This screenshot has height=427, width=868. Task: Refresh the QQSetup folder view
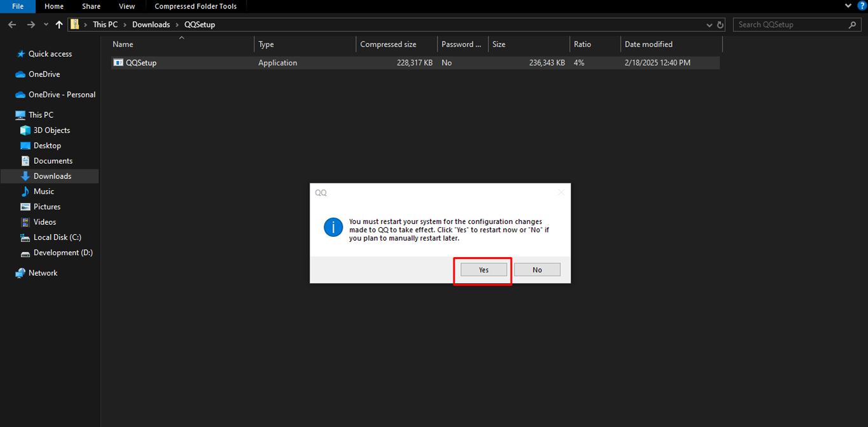point(720,25)
